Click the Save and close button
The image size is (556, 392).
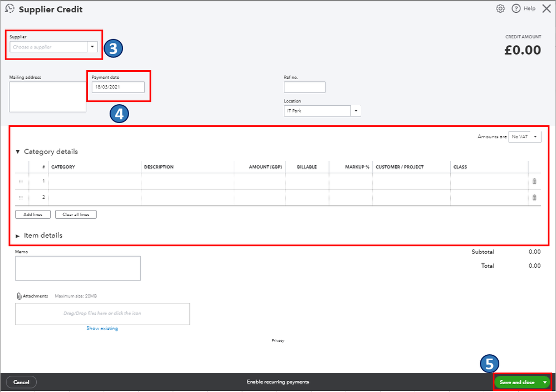(517, 382)
